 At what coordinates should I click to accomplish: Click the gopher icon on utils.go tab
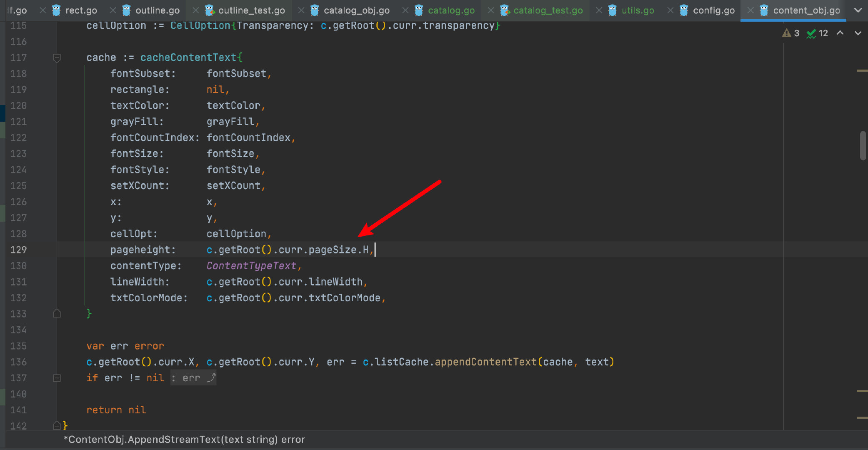click(612, 10)
